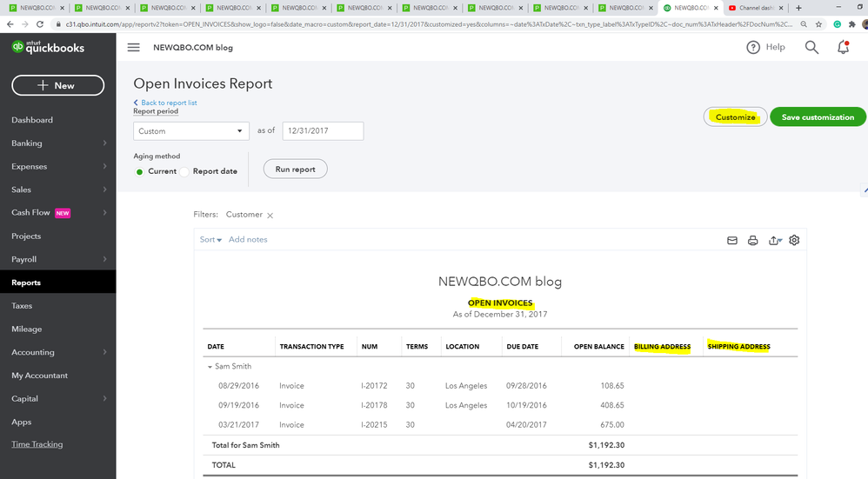Open the notifications bell icon

point(843,47)
